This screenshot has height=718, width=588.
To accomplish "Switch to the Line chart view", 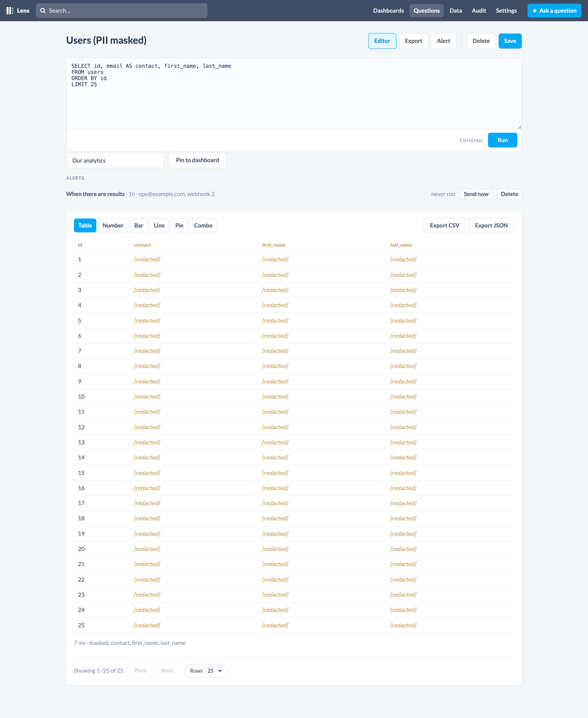I will pyautogui.click(x=159, y=225).
